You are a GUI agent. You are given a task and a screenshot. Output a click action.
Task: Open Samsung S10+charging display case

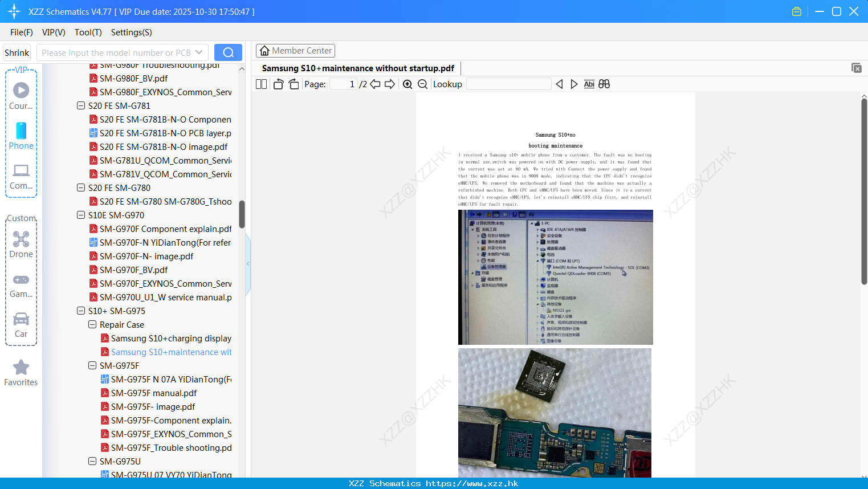point(171,338)
